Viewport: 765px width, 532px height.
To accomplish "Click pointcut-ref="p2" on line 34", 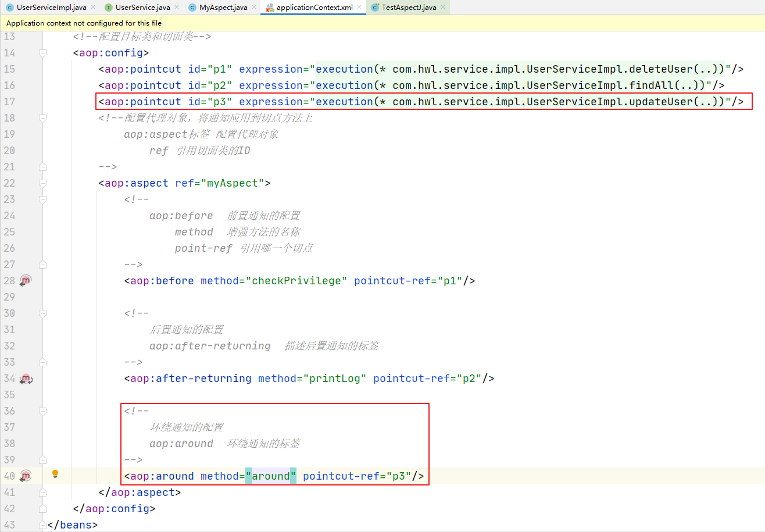I will pos(427,379).
